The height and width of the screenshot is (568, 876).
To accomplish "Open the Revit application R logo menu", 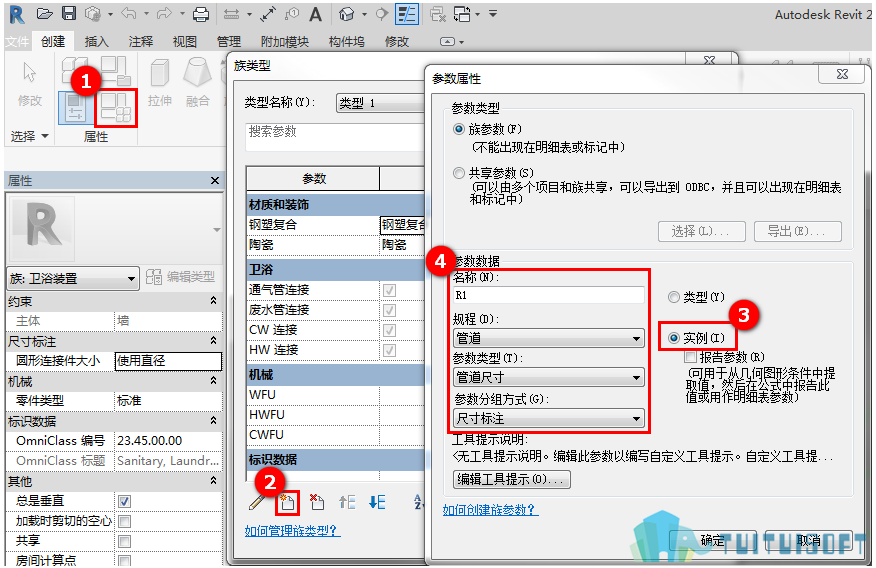I will [17, 15].
